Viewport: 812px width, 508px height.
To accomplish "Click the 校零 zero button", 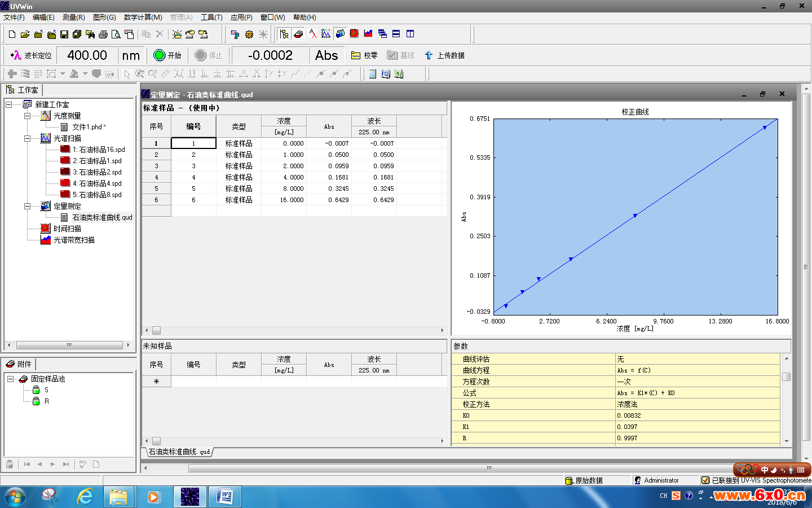I will coord(364,55).
